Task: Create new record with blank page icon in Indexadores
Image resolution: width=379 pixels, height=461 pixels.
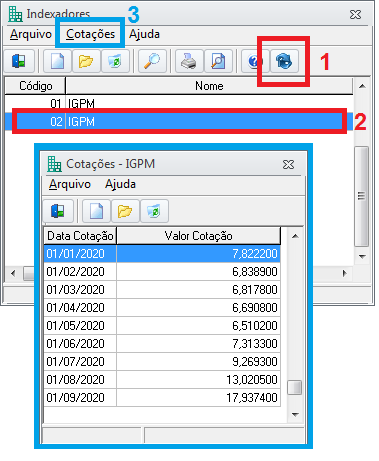Action: coord(57,61)
